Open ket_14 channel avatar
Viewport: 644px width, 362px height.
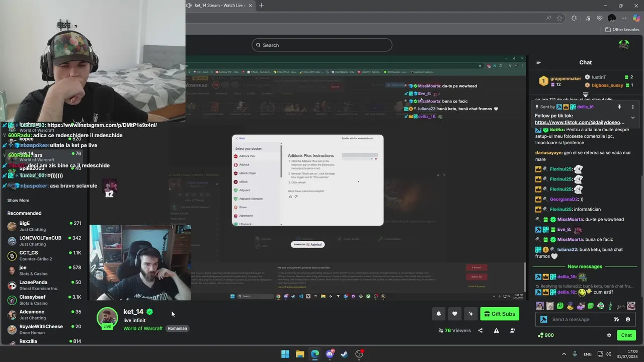point(107,318)
